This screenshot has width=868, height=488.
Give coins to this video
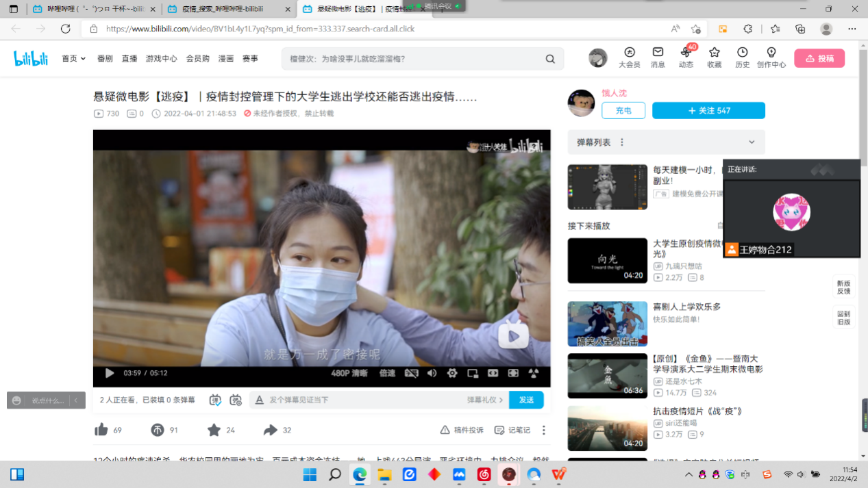[x=158, y=430]
